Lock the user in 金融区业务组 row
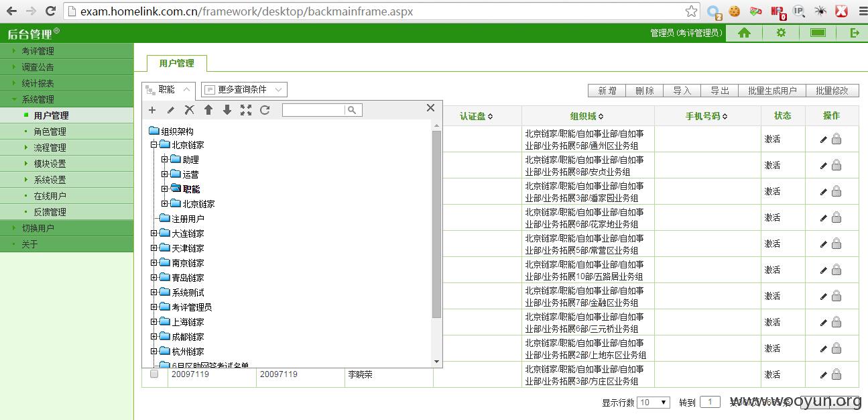Image resolution: width=868 pixels, height=420 pixels. point(836,296)
